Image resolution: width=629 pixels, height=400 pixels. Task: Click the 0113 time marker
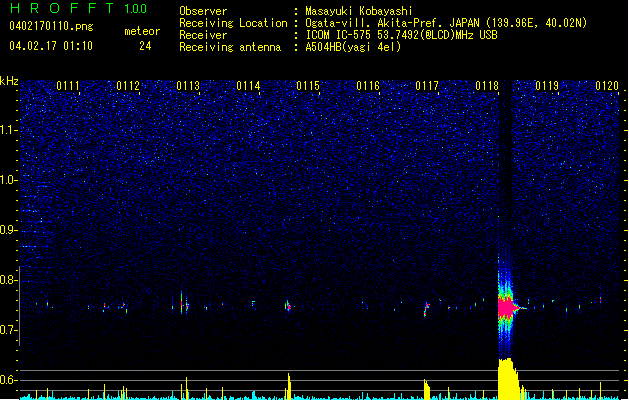(x=188, y=86)
